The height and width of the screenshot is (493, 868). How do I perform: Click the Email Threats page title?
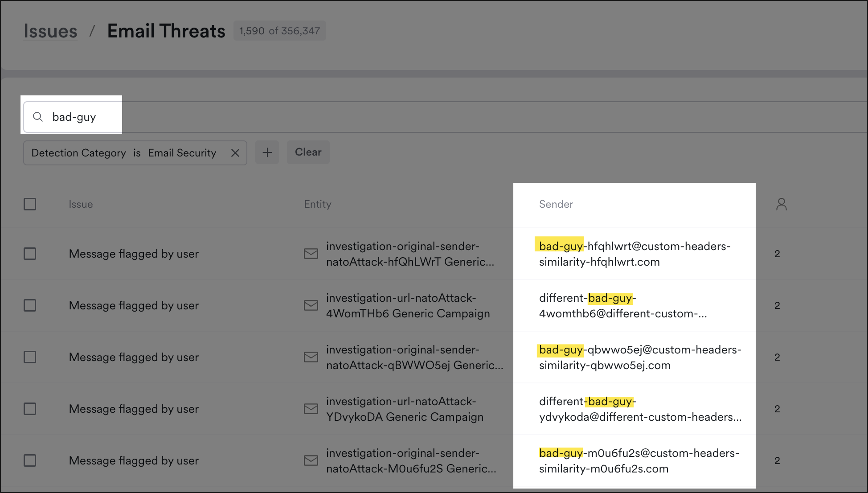166,31
